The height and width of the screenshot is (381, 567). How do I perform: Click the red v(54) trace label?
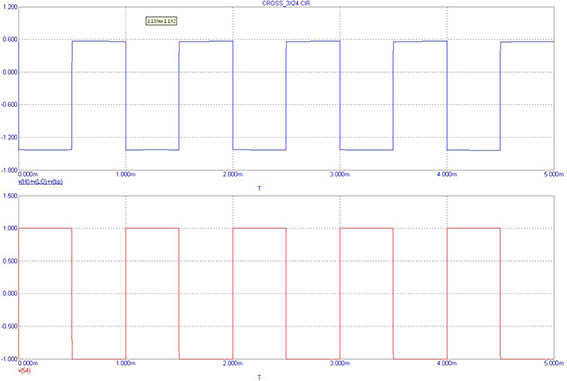coord(24,371)
